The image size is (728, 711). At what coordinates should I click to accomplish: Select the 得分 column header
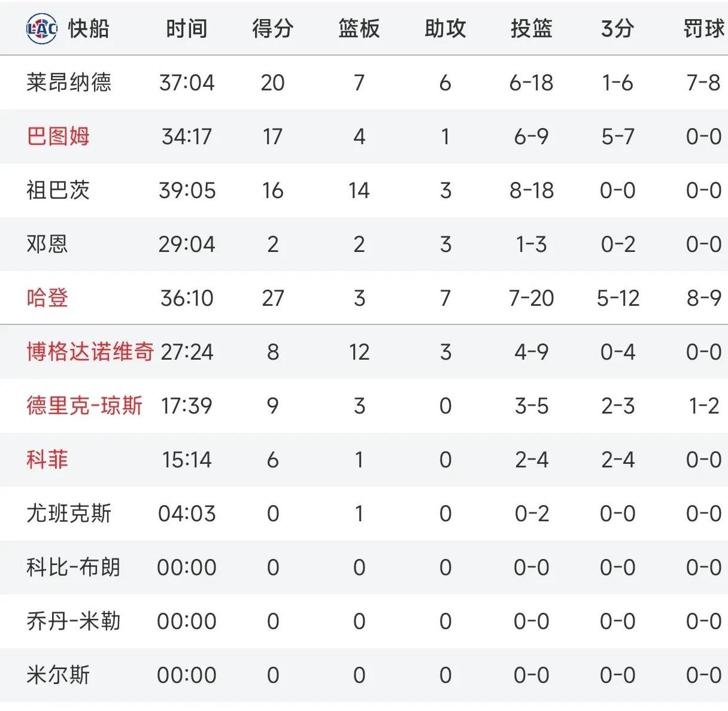[x=272, y=28]
